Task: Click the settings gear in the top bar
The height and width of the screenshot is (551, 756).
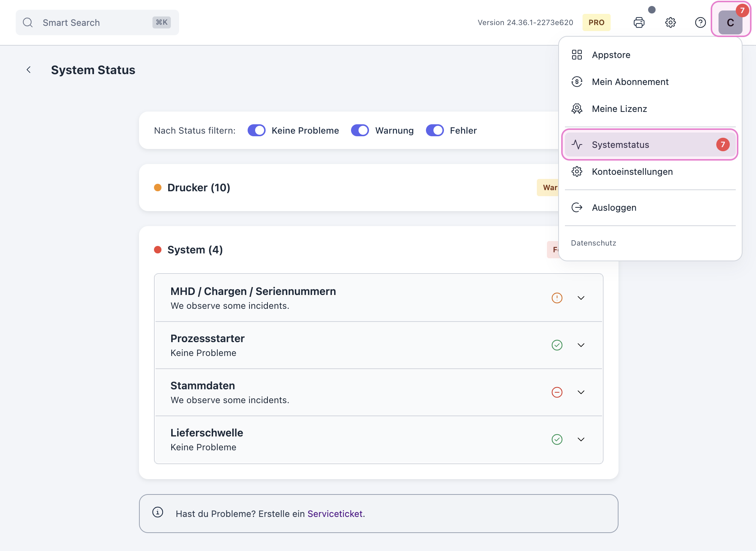Action: [x=670, y=22]
